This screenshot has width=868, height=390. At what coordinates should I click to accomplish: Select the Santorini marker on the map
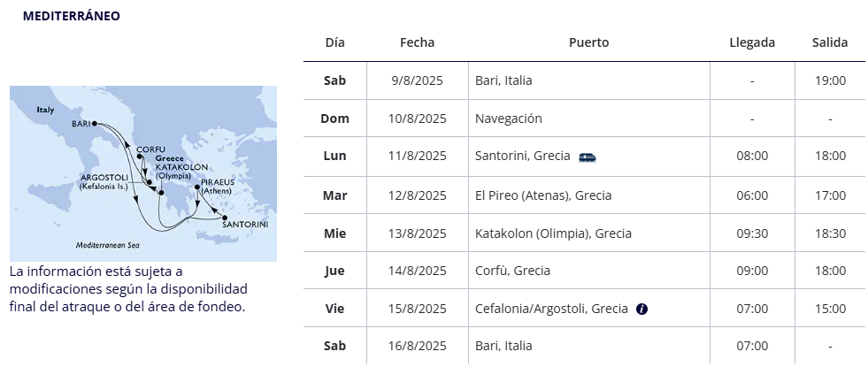click(225, 218)
